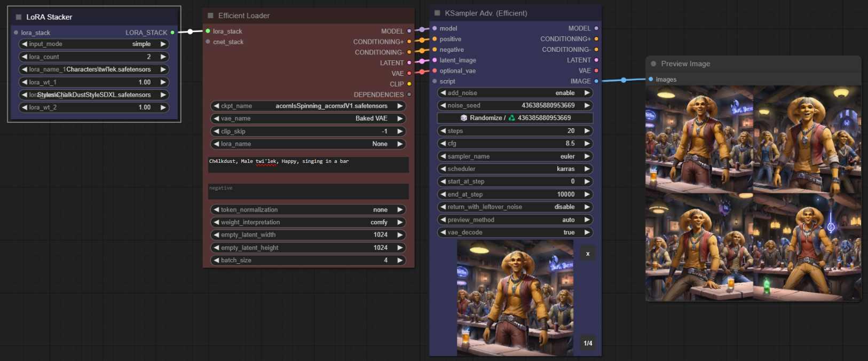The image size is (868, 361).
Task: Click the CLIP output connector on Efficient Loader
Action: pyautogui.click(x=409, y=84)
